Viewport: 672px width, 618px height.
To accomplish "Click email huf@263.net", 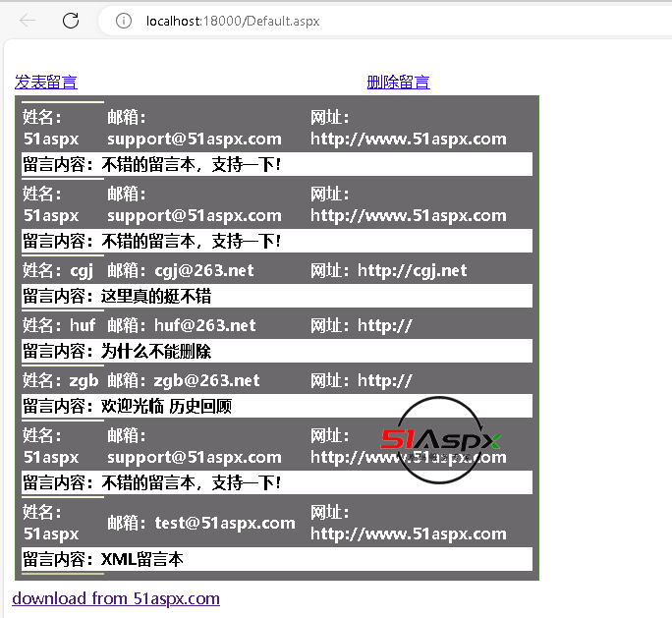I will click(205, 325).
